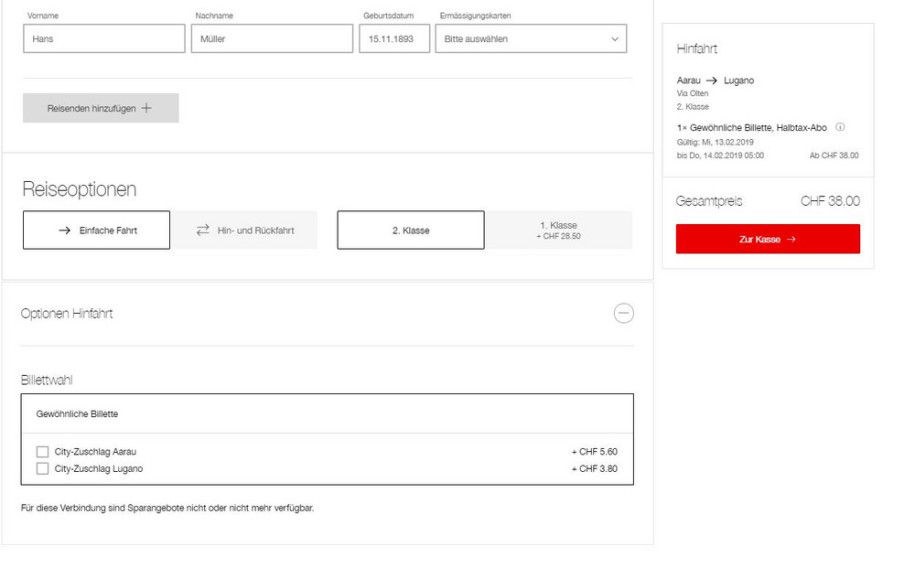Click the Reiseoptionen heading
Screen dimensions: 915x568
click(x=79, y=189)
